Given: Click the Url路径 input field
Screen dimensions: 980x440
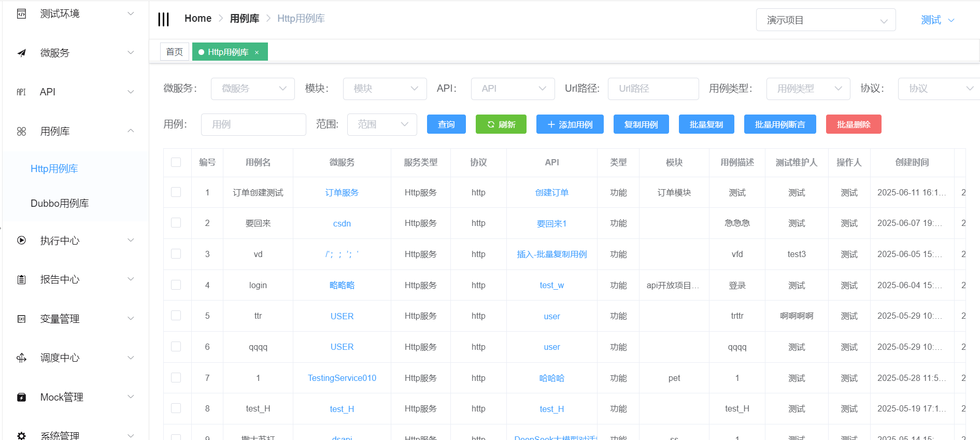Looking at the screenshot, I should (x=652, y=89).
